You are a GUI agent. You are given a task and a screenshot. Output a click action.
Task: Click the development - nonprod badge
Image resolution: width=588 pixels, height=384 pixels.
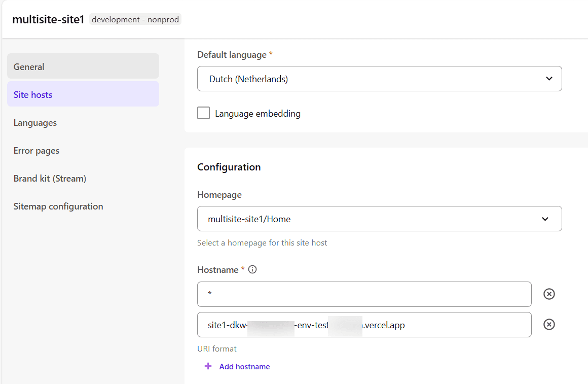(135, 19)
